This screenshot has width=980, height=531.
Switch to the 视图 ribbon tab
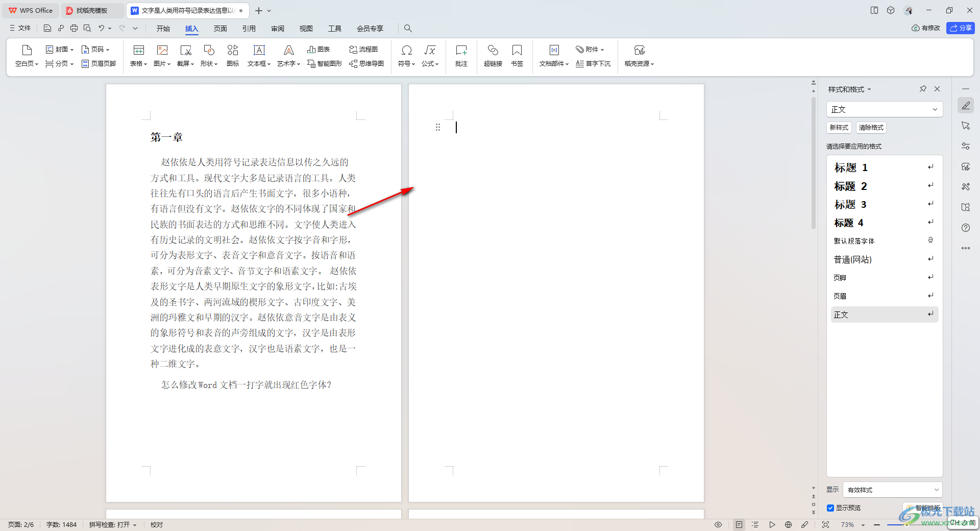(306, 28)
